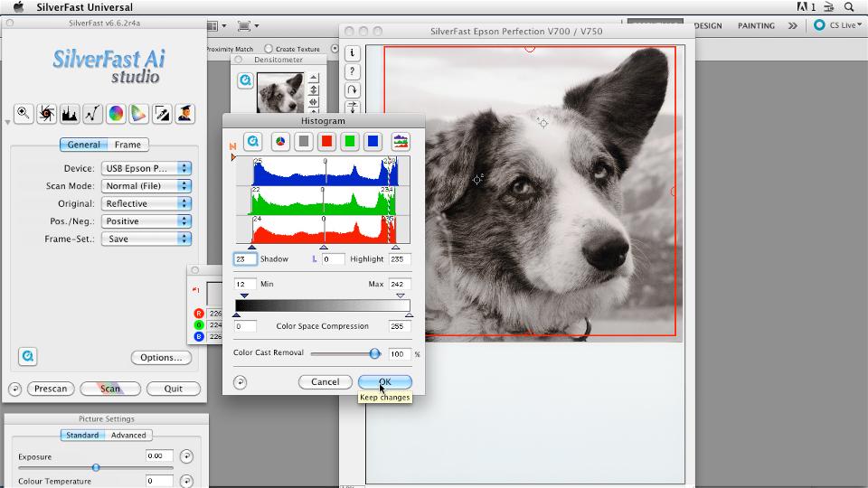The width and height of the screenshot is (868, 488).
Task: Click the QuickTime help icon in Histogram dialog
Action: click(253, 142)
